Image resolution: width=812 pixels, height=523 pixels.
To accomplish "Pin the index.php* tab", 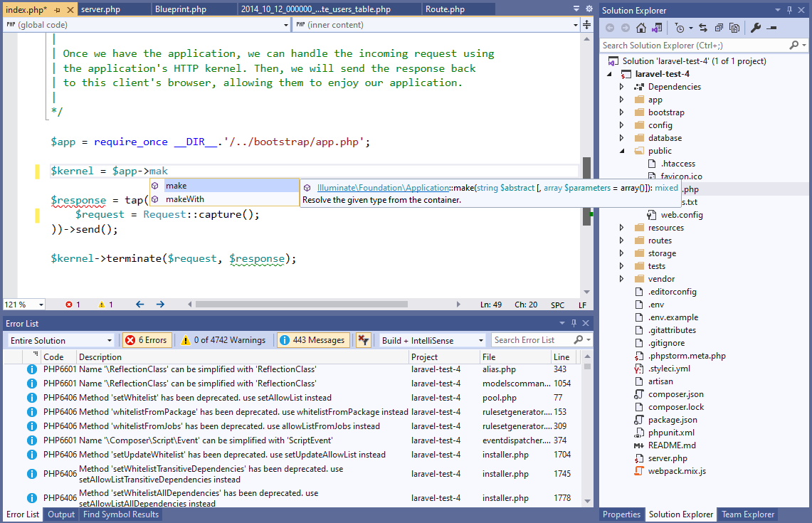I will pyautogui.click(x=57, y=10).
